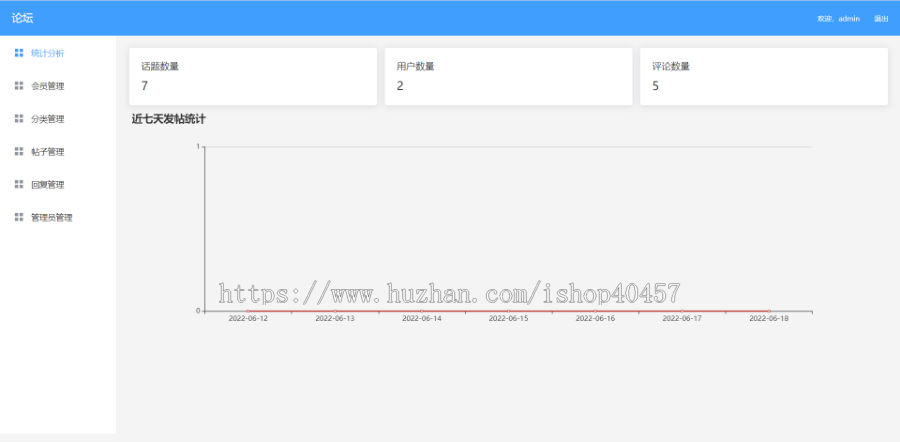Click the value 7 under 话题数量
This screenshot has width=900, height=442.
coord(145,86)
